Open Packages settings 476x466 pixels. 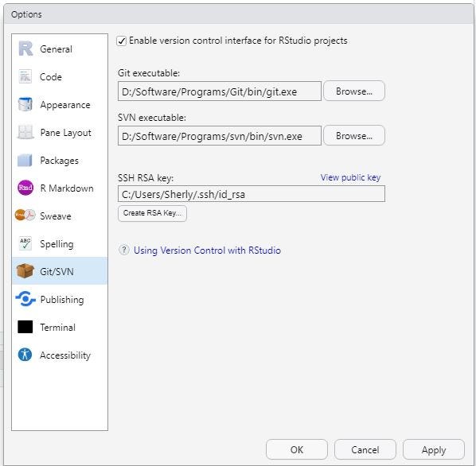pyautogui.click(x=59, y=161)
